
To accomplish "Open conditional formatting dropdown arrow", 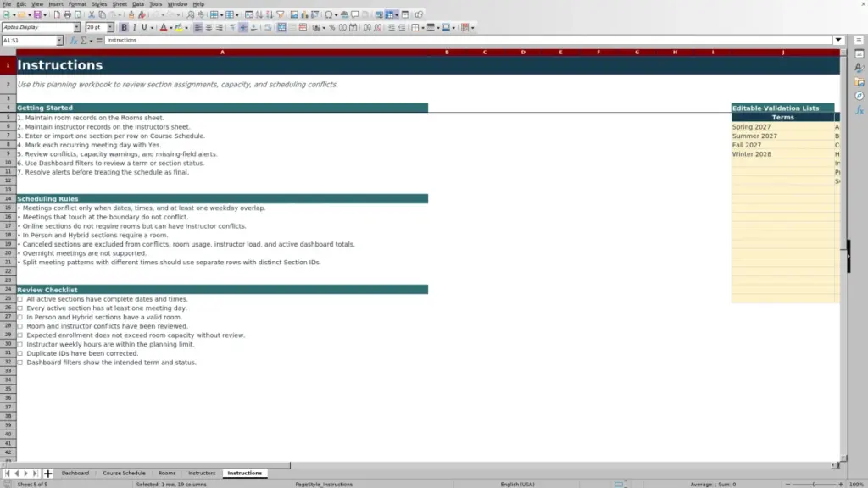I will click(x=473, y=28).
